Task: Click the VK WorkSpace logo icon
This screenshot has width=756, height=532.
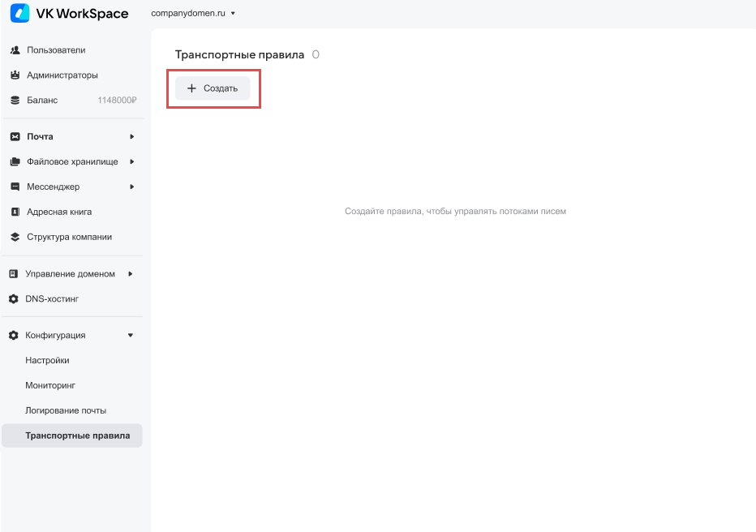Action: [x=19, y=14]
